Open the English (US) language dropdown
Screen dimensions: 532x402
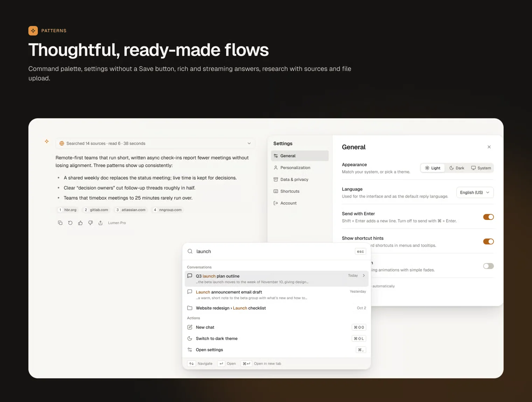475,193
